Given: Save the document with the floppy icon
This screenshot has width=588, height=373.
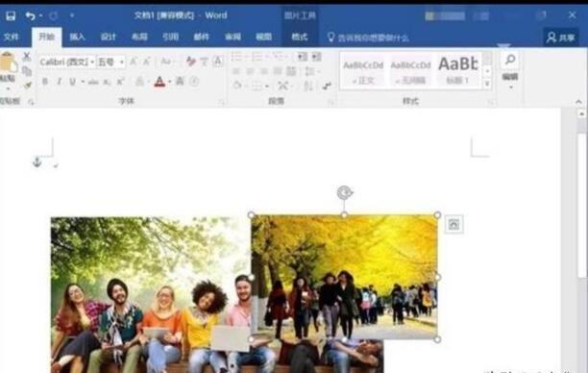Looking at the screenshot, I should (x=11, y=15).
